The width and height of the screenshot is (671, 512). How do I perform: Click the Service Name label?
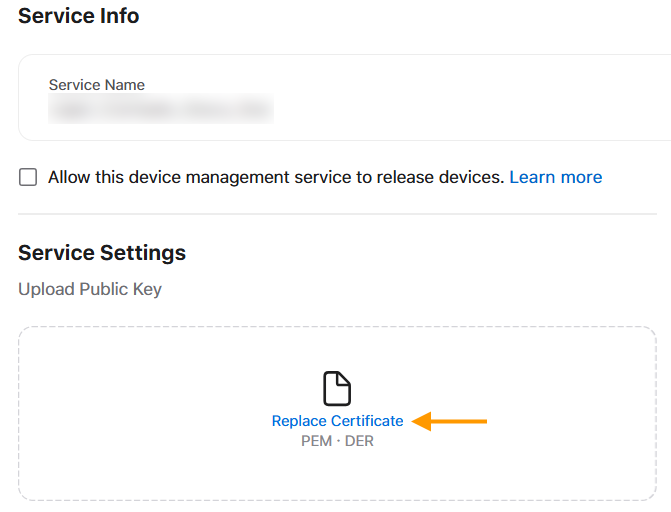click(97, 85)
